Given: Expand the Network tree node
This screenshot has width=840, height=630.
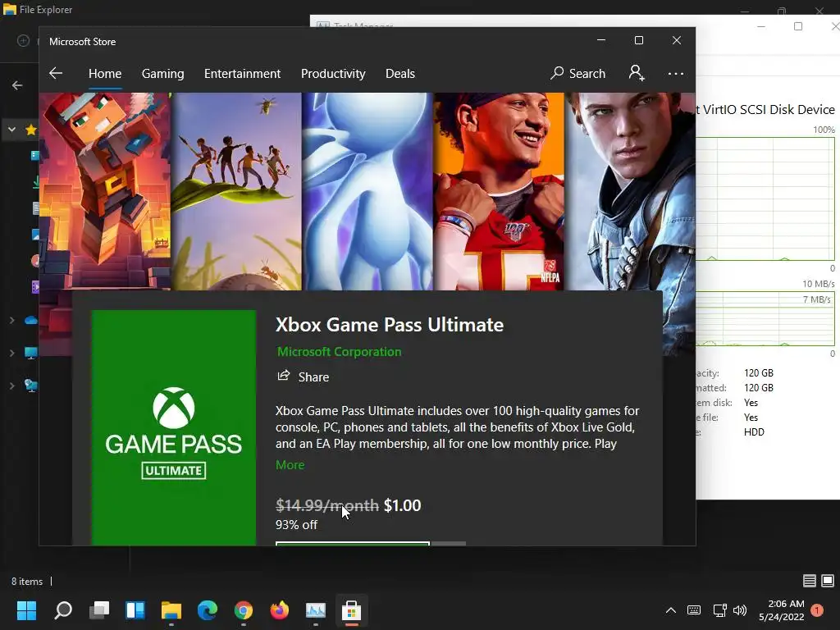Looking at the screenshot, I should 11,386.
